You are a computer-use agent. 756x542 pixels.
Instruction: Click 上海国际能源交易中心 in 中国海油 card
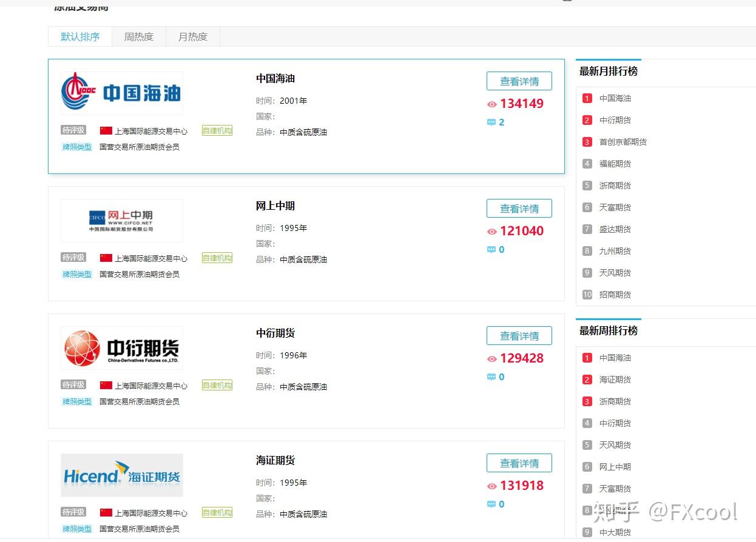pyautogui.click(x=151, y=131)
